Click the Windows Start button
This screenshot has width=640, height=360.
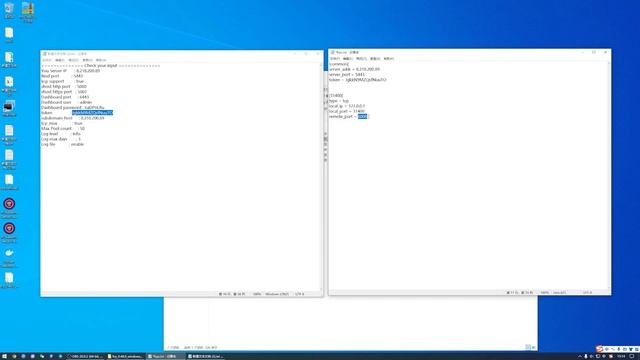click(4, 356)
